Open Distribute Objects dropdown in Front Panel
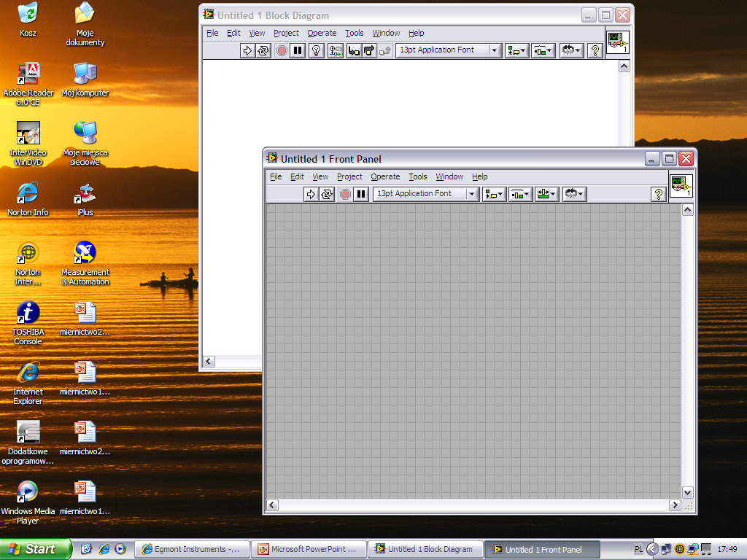Screen dimensions: 747x560 pyautogui.click(x=520, y=194)
